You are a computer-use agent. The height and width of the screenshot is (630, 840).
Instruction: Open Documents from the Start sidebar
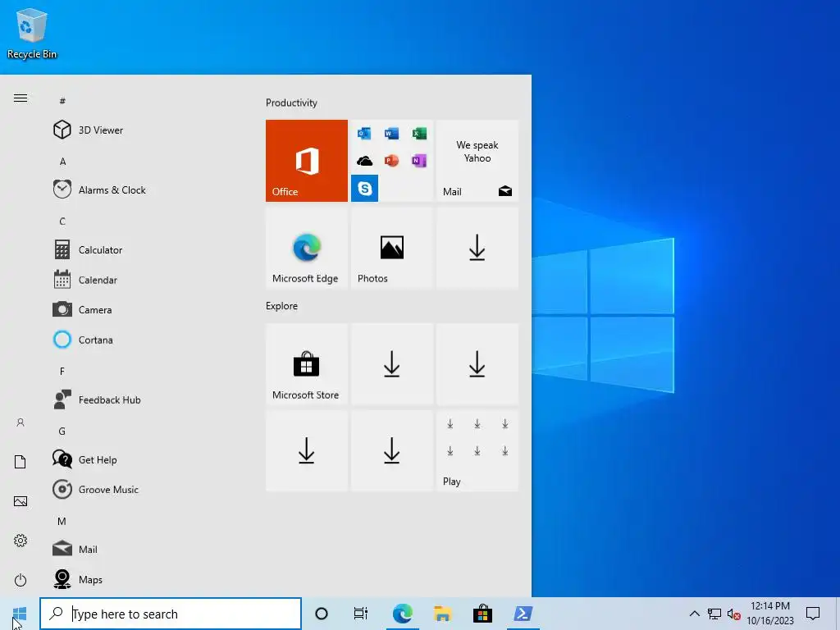click(21, 462)
